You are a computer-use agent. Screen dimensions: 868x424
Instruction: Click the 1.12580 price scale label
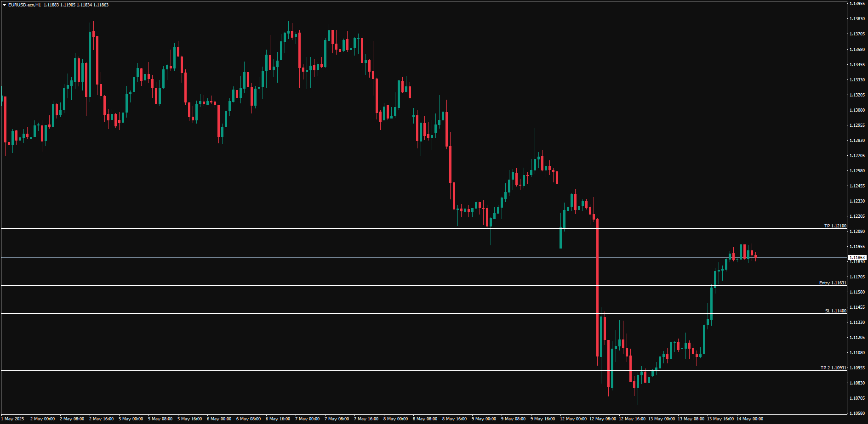[857, 171]
